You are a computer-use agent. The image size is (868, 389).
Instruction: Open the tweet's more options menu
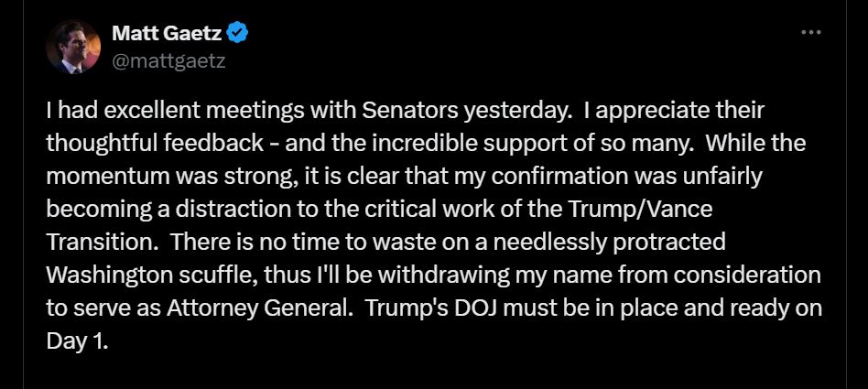[811, 31]
